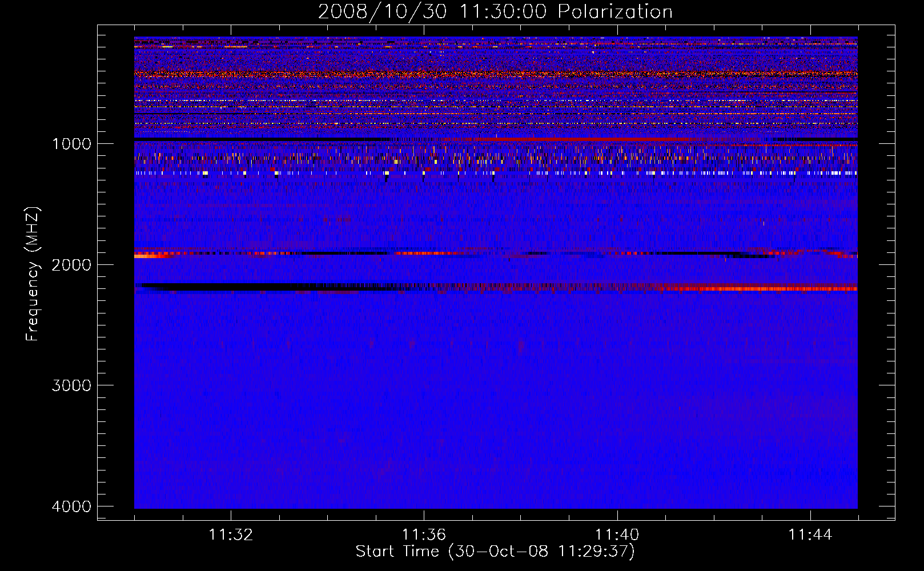
Task: Click the 2000 frequency tick label
Action: coord(72,264)
